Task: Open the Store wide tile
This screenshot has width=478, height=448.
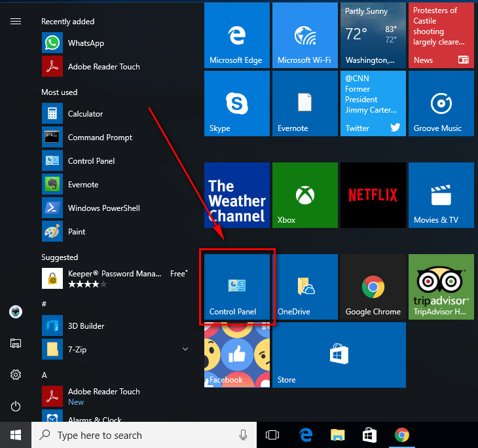Action: tap(339, 355)
